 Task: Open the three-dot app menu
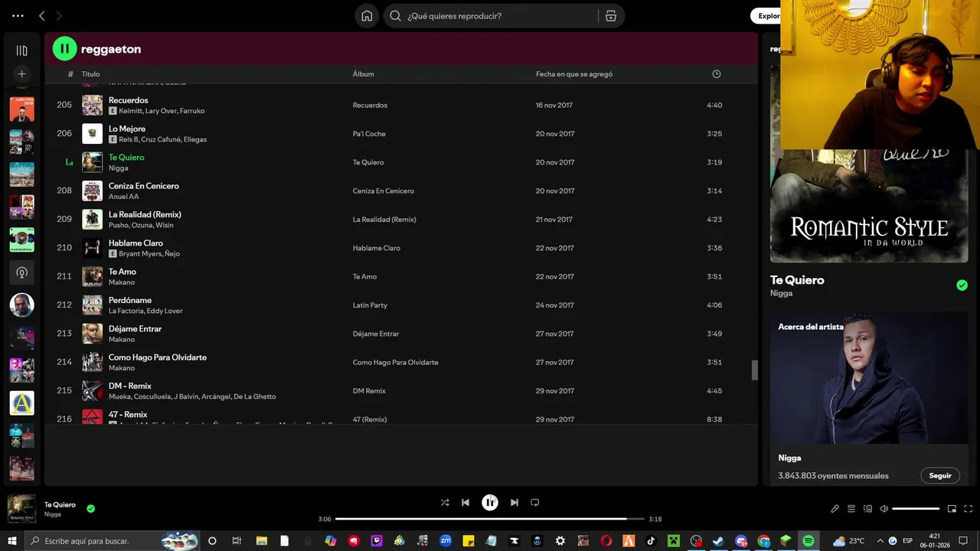pyautogui.click(x=18, y=16)
